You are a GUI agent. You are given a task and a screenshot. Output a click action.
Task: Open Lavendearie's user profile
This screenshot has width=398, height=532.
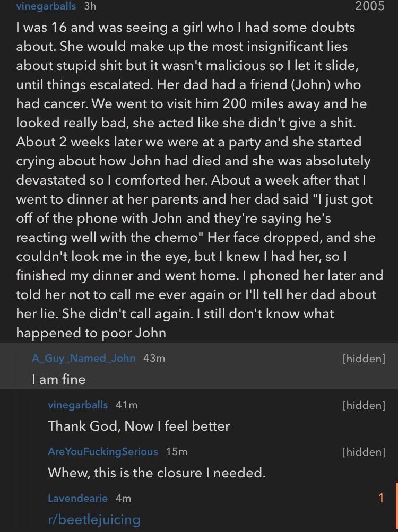click(x=77, y=498)
